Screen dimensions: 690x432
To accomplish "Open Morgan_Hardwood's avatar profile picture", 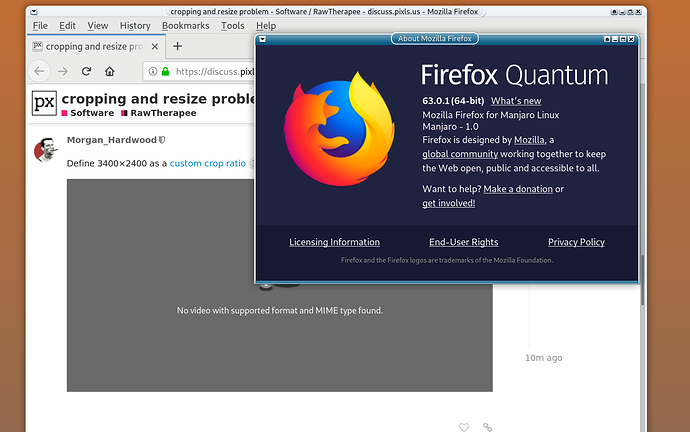I will pos(45,150).
